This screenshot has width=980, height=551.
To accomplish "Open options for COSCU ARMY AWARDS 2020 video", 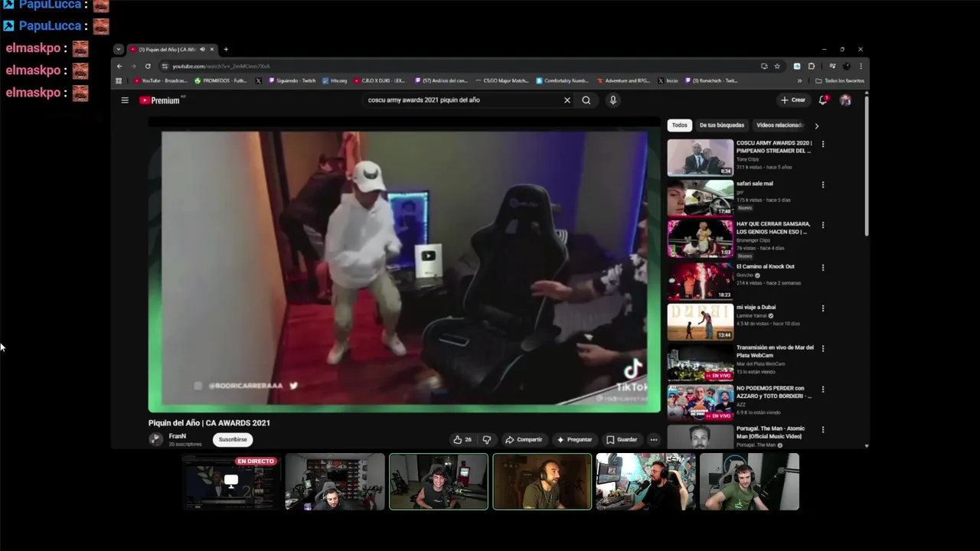I will (x=823, y=144).
